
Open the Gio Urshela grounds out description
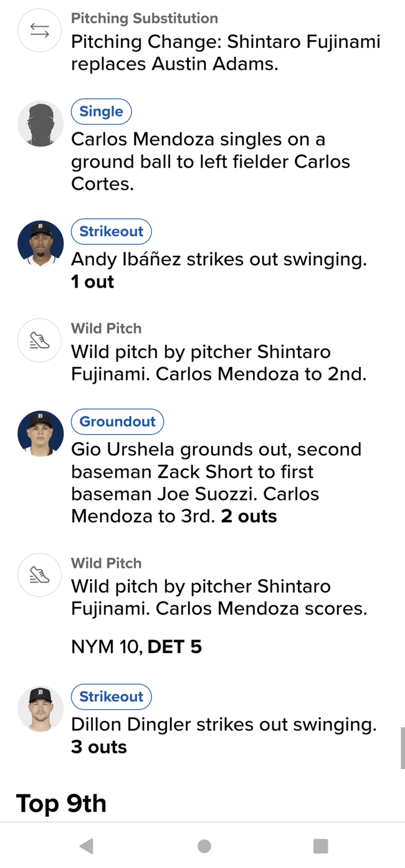pyautogui.click(x=216, y=483)
